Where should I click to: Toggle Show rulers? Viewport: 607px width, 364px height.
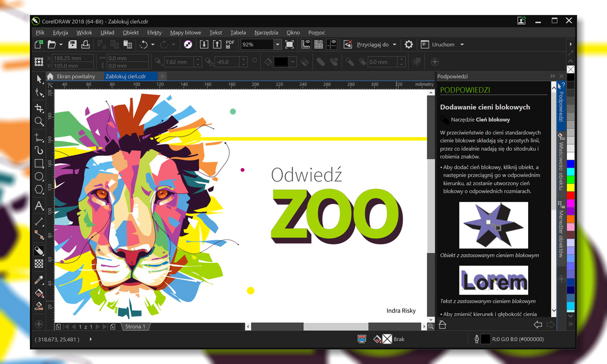click(x=306, y=44)
